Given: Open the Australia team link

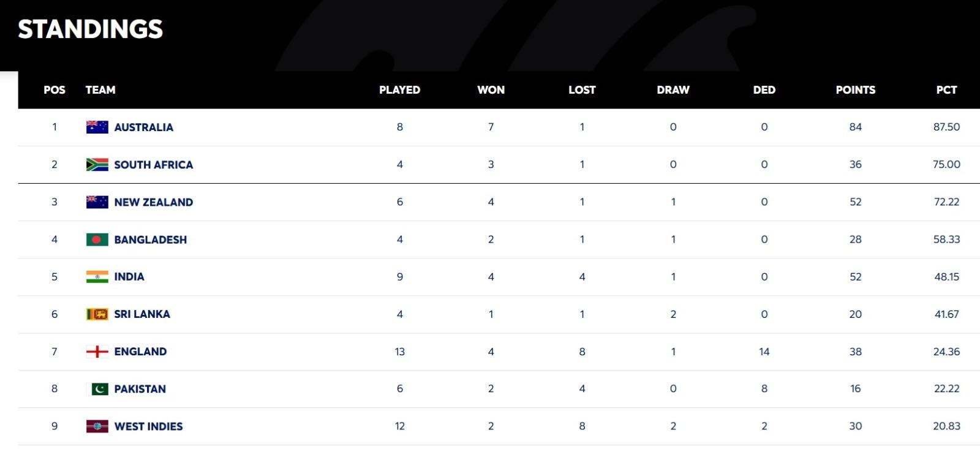Looking at the screenshot, I should [143, 127].
